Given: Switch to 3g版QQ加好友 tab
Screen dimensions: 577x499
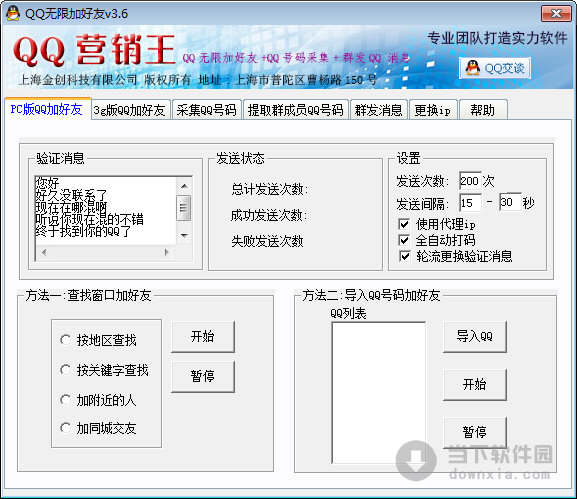Looking at the screenshot, I should (x=130, y=110).
